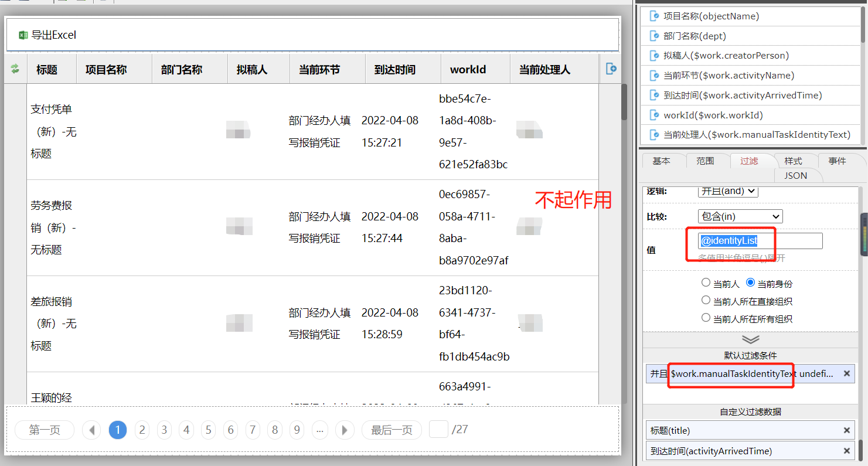Select the 拟稿人($work.creatorPerson) column item
Image resolution: width=868 pixels, height=466 pixels.
tap(751, 56)
